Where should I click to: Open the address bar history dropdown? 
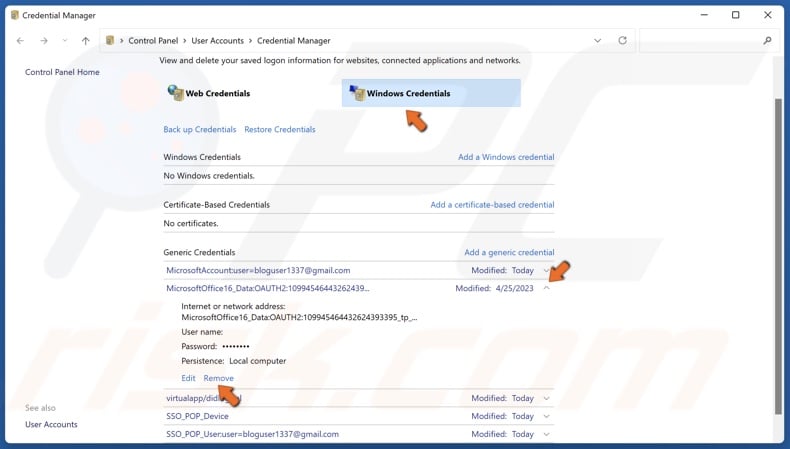click(598, 41)
